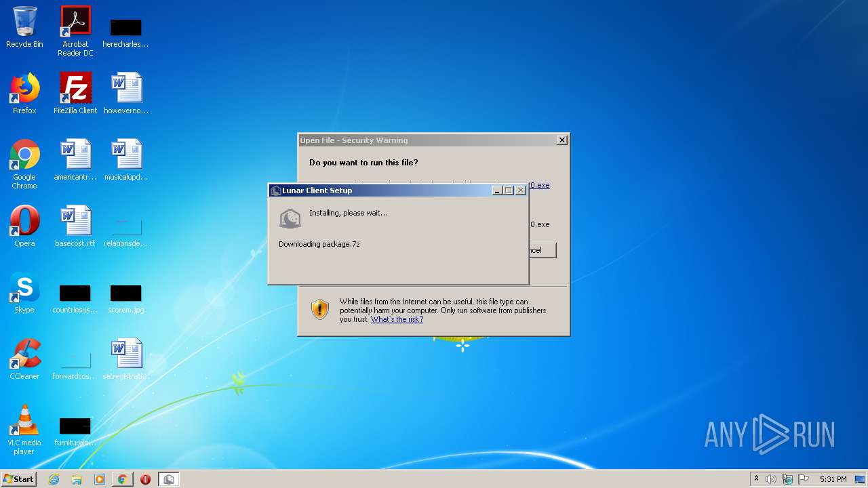Click 'Downloading package.7z' status text
The height and width of the screenshot is (488, 868).
tap(319, 244)
